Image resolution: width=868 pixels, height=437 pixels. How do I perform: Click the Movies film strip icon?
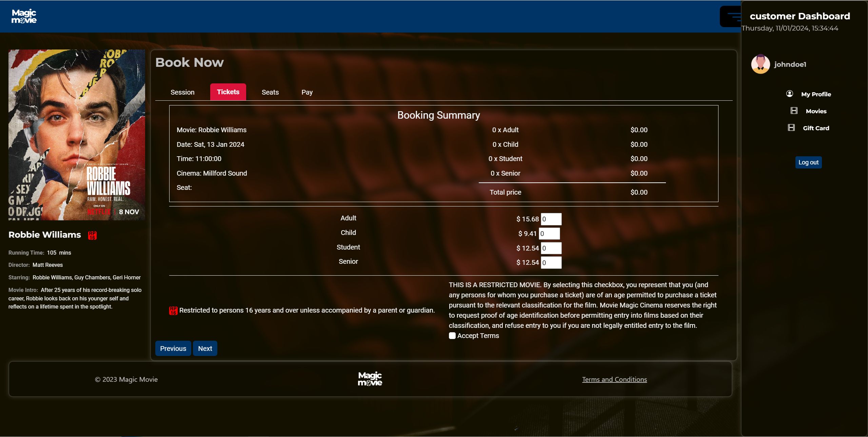pos(794,111)
